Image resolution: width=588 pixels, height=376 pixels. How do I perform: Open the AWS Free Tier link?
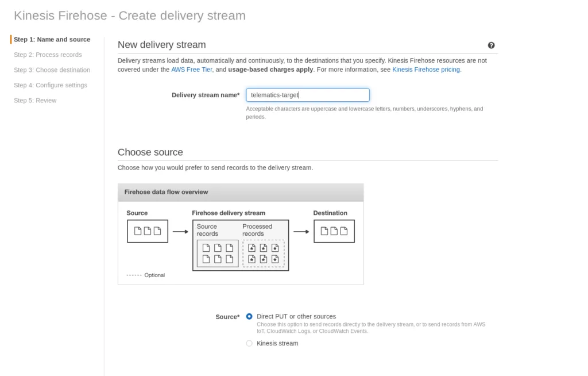pos(191,70)
